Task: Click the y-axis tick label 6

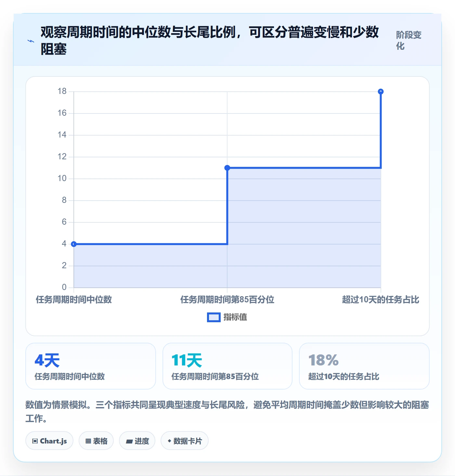Action: pos(64,222)
